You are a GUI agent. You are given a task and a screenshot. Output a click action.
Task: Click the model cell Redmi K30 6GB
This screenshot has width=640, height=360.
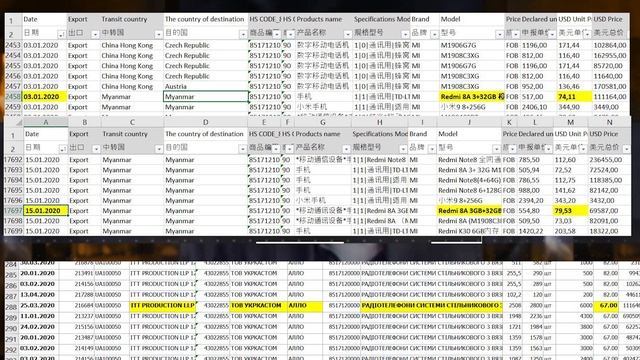tap(469, 231)
